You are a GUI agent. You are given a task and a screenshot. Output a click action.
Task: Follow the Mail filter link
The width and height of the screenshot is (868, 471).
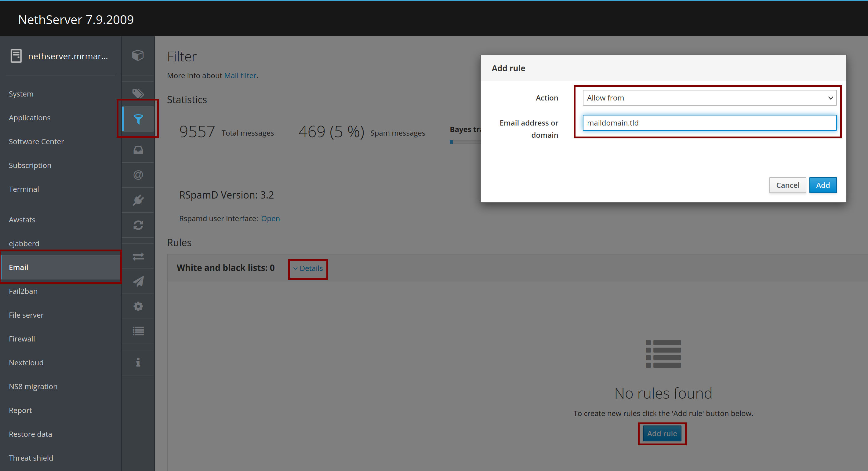coord(240,75)
